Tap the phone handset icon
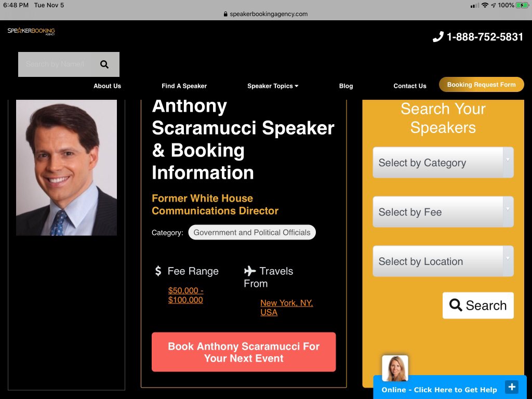 pos(438,37)
